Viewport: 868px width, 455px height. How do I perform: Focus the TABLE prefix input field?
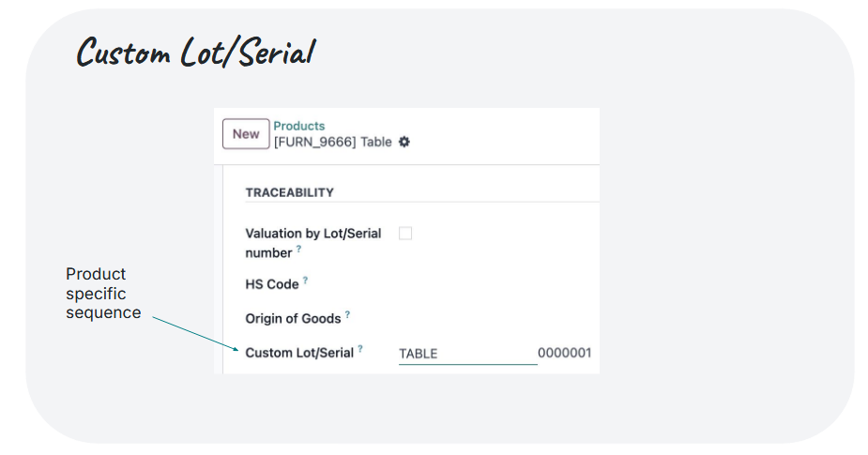tap(467, 354)
